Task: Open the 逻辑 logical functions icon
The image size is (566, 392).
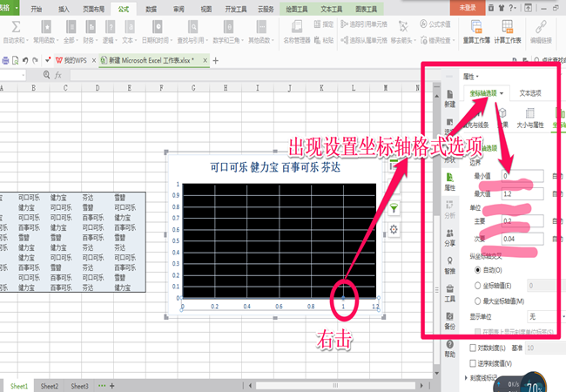Action: click(x=110, y=27)
